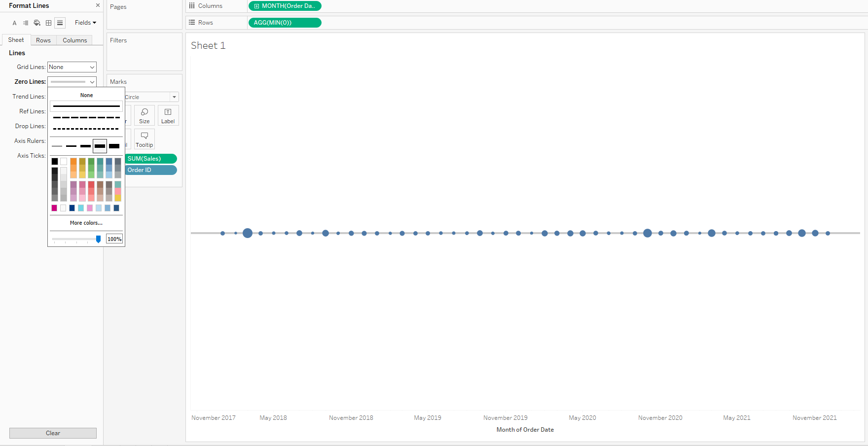Viewport: 868px width, 446px height.
Task: Switch to the Columns tab
Action: click(x=75, y=40)
